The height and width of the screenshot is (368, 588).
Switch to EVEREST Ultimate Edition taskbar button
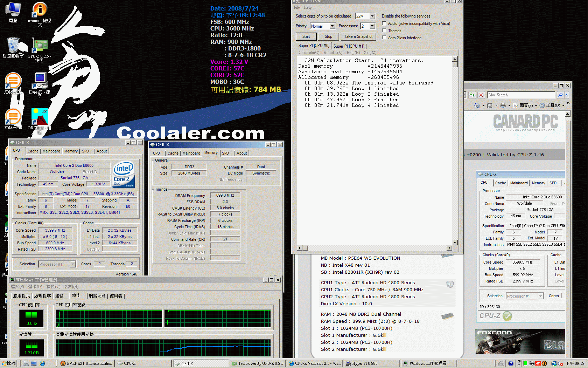pos(86,363)
